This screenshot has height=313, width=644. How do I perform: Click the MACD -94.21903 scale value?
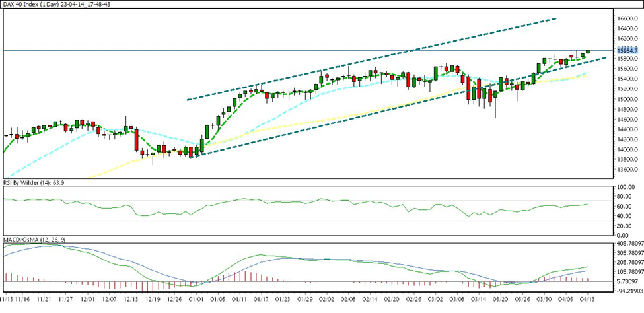pyautogui.click(x=629, y=291)
